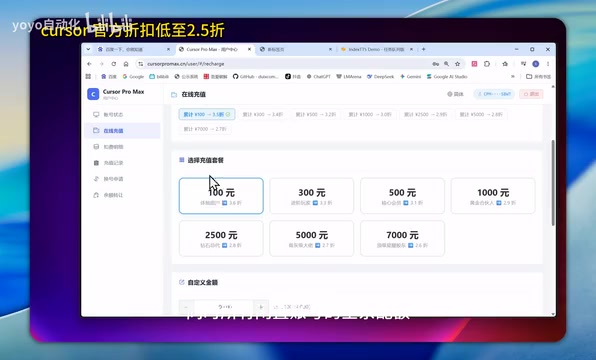Click the saved-password key icon in address bar
This screenshot has width=596, height=360.
436,64
